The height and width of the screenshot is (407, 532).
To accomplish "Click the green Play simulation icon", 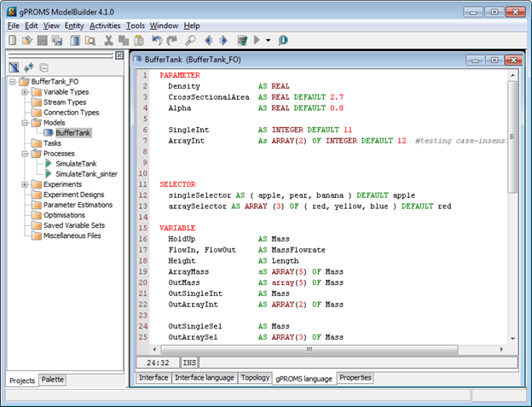I will pyautogui.click(x=257, y=40).
